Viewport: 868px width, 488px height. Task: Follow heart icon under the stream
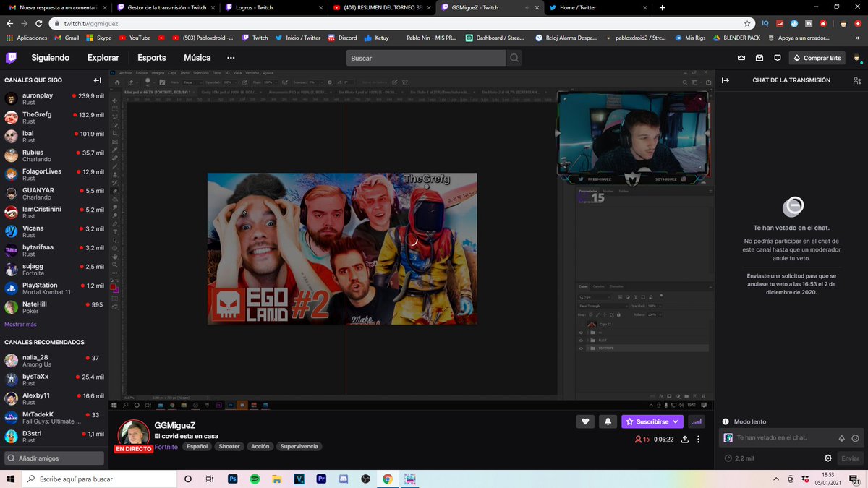click(x=586, y=421)
